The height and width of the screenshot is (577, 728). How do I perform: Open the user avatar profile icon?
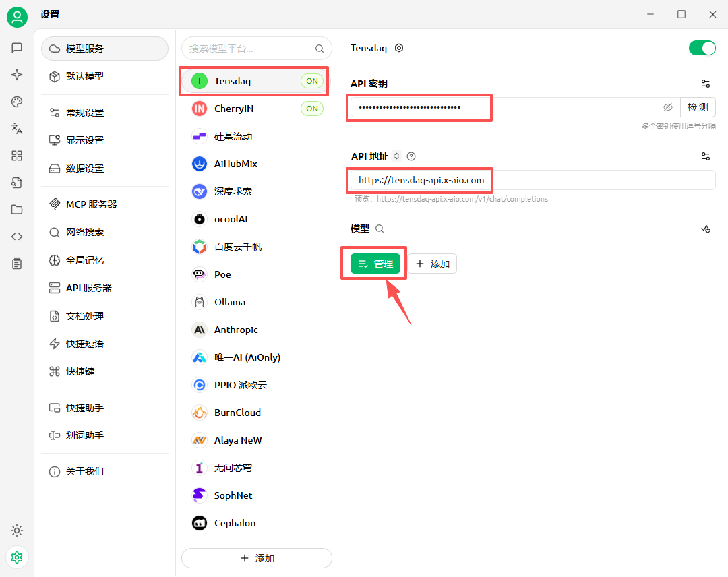coord(17,18)
